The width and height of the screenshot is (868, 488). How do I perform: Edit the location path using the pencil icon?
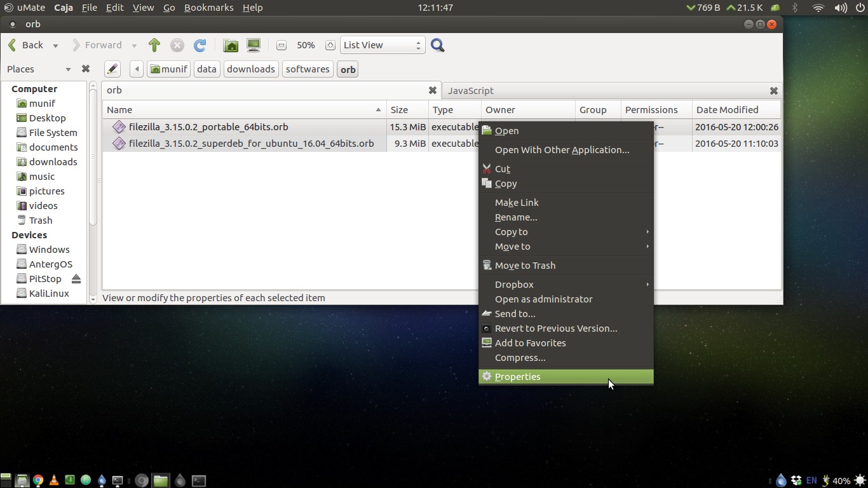112,69
